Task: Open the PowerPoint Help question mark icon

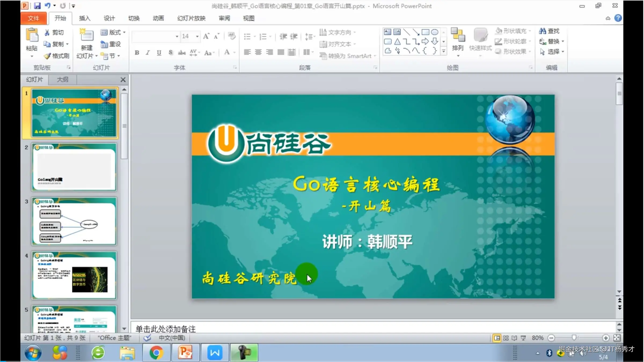Action: pos(618,18)
